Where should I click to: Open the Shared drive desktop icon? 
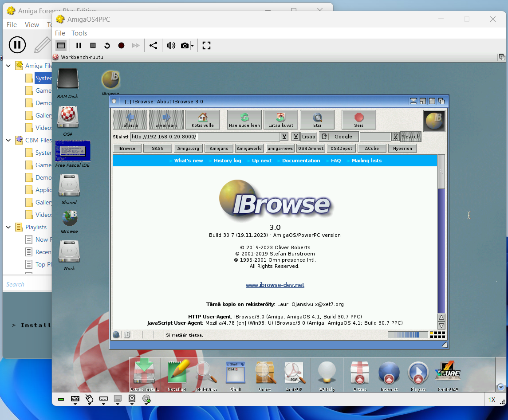coord(69,189)
